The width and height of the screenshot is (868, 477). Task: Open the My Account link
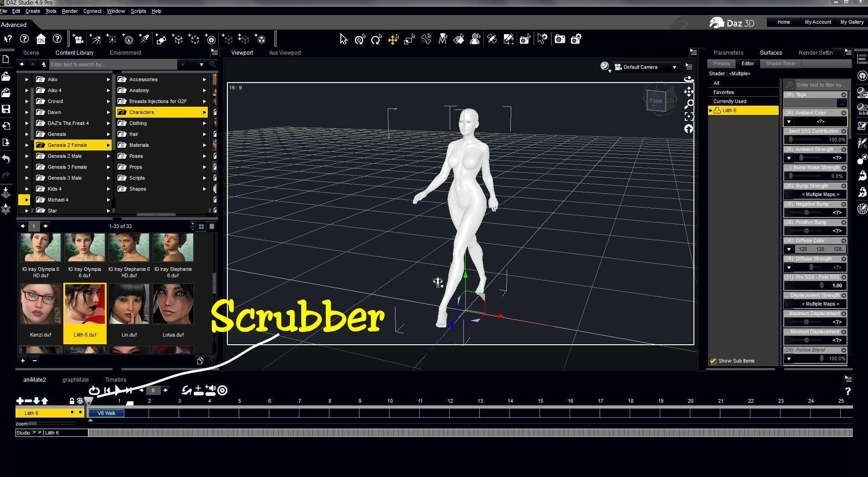click(x=818, y=22)
